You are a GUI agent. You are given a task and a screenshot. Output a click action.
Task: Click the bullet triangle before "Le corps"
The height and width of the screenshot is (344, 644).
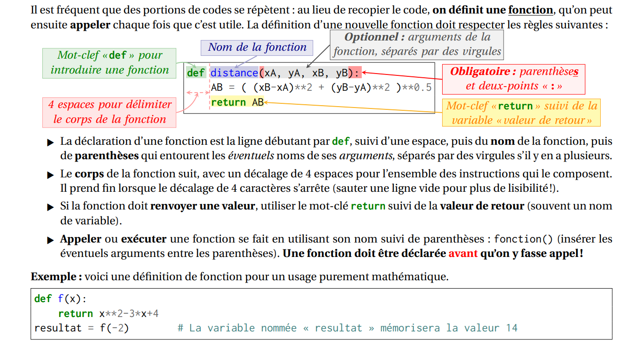pos(51,175)
